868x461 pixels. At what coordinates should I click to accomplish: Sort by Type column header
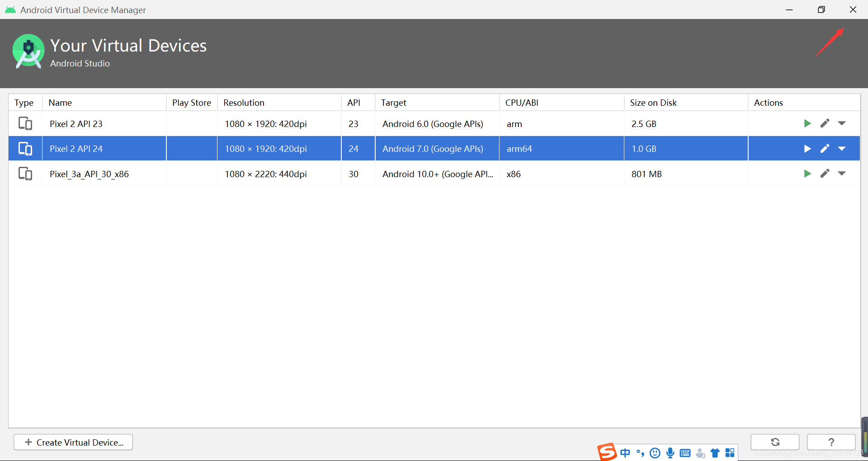point(25,103)
